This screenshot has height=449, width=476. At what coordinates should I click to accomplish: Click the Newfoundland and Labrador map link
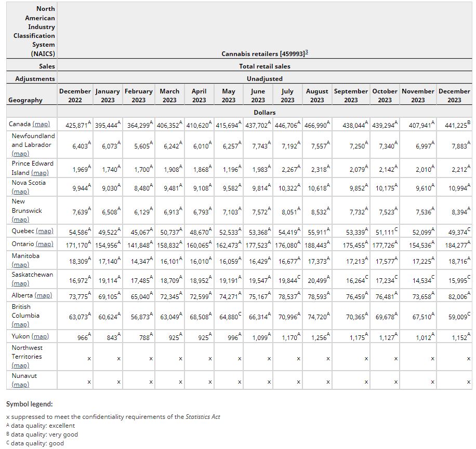tap(20, 154)
